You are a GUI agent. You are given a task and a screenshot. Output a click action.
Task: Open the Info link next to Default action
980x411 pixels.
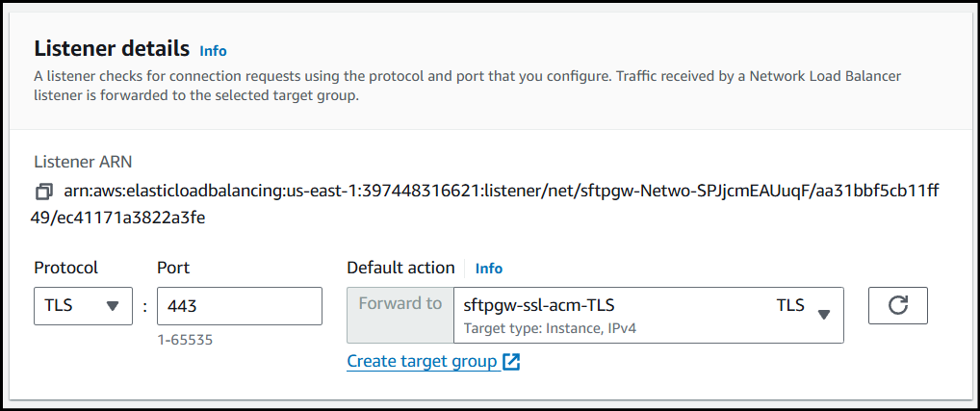489,269
